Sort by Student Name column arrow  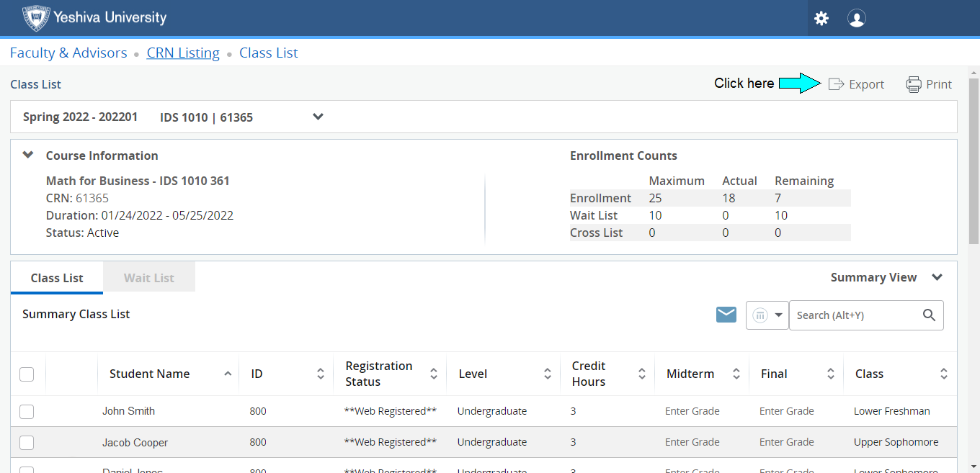[x=228, y=374]
